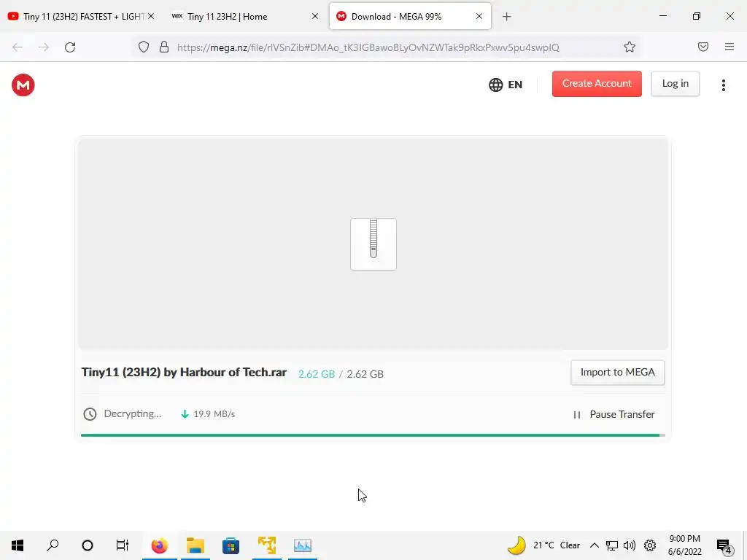Click the Firefox taskbar icon
Viewport: 747px width, 560px height.
[x=160, y=545]
